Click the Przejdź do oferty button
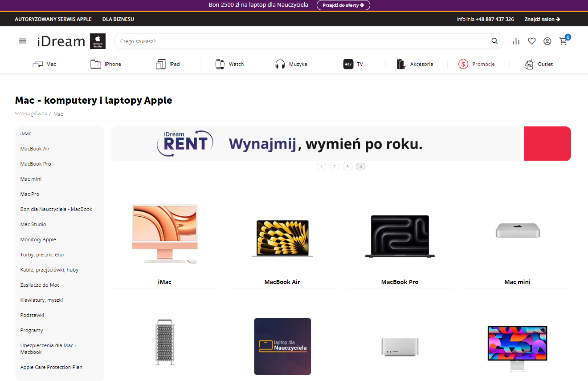 point(343,5)
